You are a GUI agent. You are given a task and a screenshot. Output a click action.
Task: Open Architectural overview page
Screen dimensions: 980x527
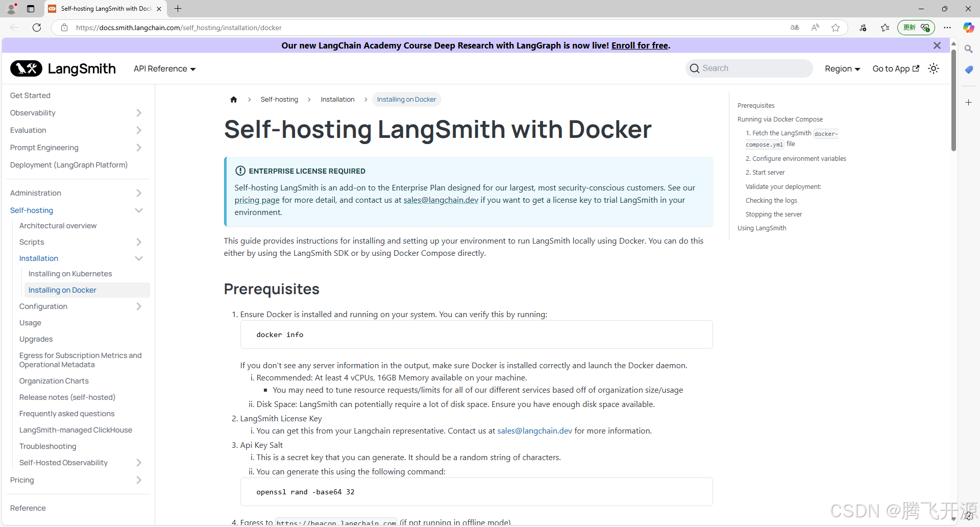tap(58, 226)
